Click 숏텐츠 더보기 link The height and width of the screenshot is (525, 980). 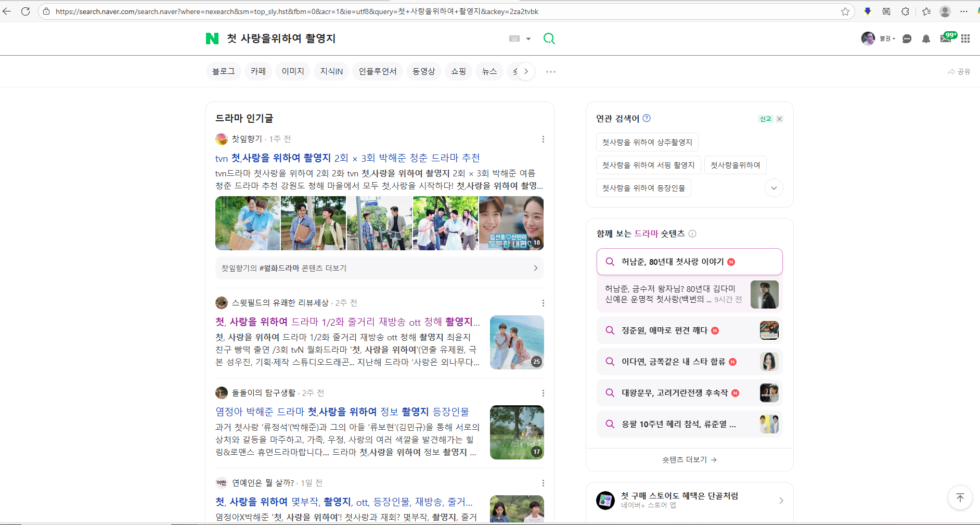coord(690,459)
